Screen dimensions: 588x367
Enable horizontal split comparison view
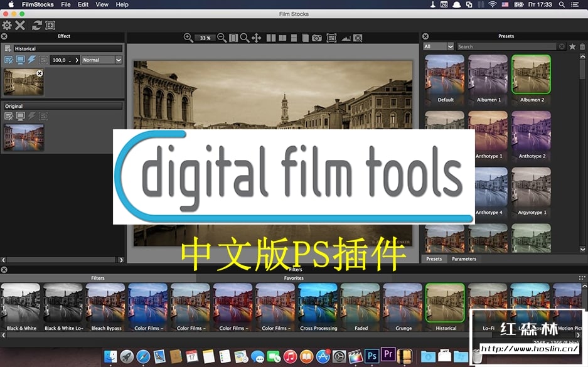pyautogui.click(x=294, y=38)
